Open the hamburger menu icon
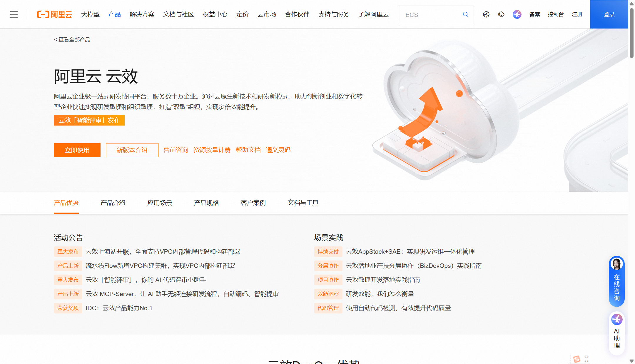 (14, 14)
